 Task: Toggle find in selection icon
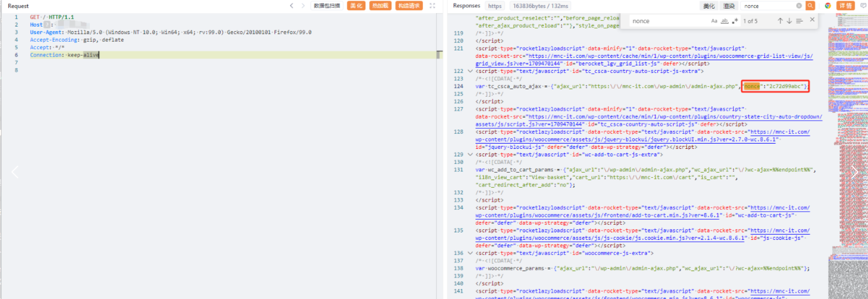(x=799, y=21)
